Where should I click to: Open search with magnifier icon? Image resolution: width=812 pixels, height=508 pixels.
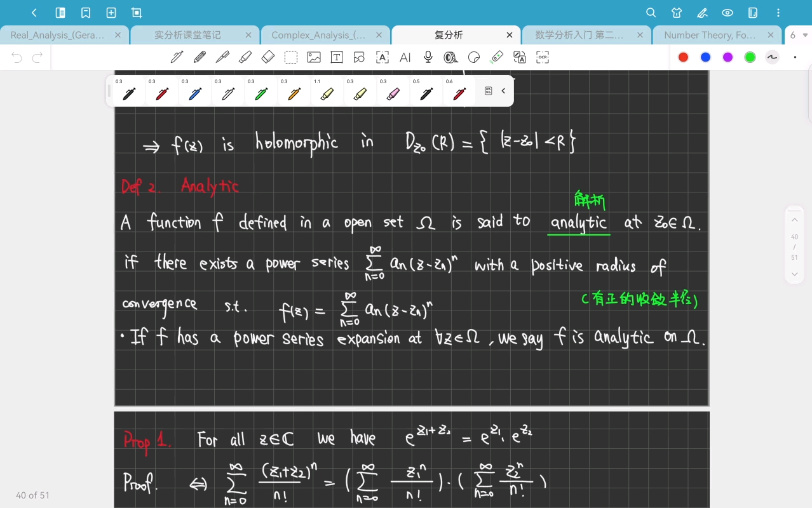[651, 13]
